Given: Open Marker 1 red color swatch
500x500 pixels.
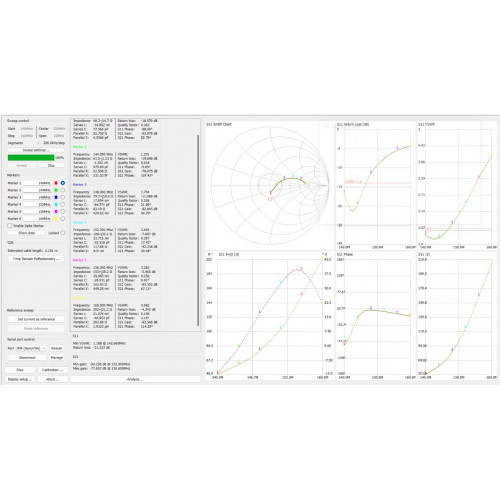Looking at the screenshot, I should click(56, 183).
